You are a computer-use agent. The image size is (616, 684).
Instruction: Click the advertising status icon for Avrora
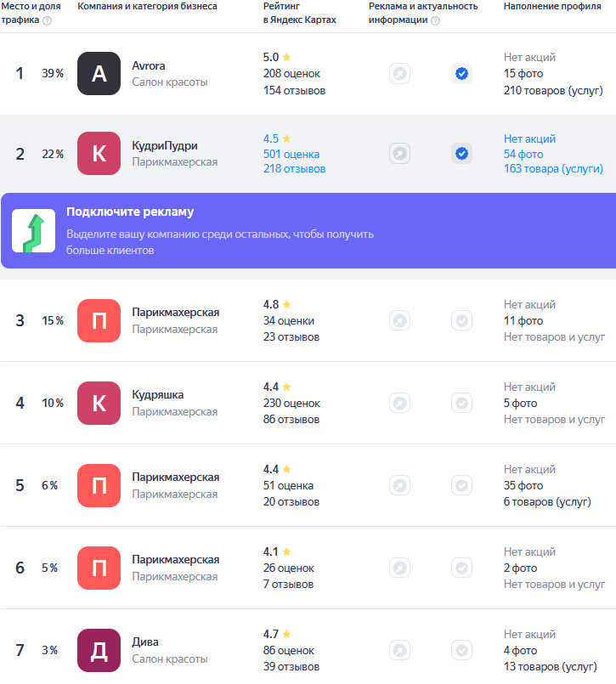[399, 74]
